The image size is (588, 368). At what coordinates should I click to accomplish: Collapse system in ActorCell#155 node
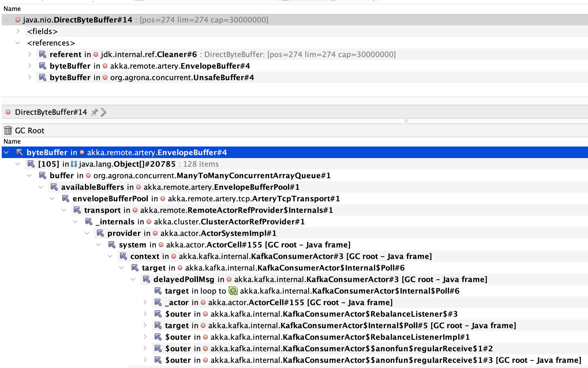(99, 245)
